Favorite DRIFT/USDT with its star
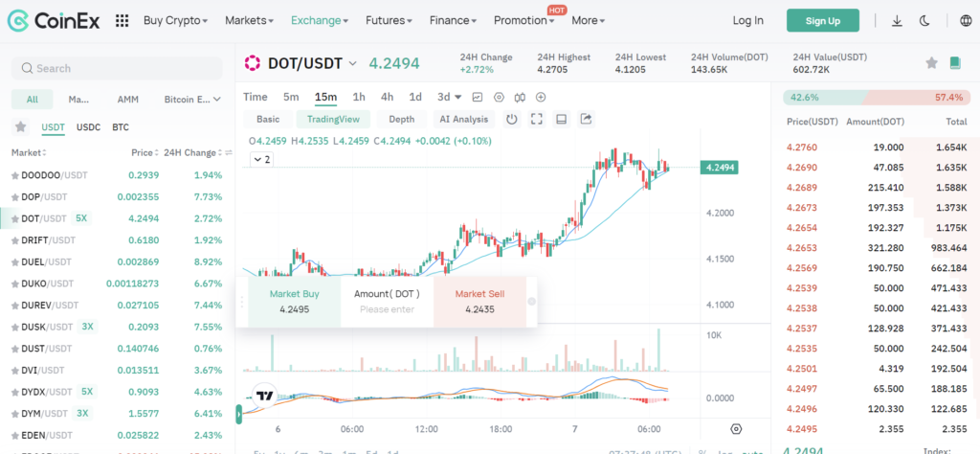This screenshot has height=454, width=980. pyautogui.click(x=15, y=240)
